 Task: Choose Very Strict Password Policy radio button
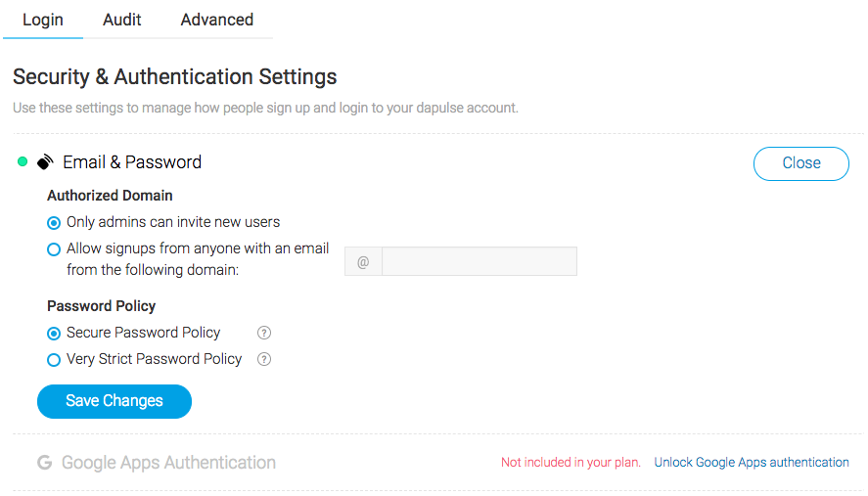pos(54,360)
